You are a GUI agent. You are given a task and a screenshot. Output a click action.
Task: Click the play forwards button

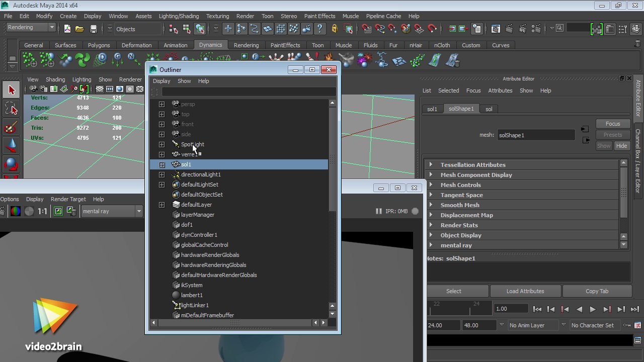tap(593, 309)
